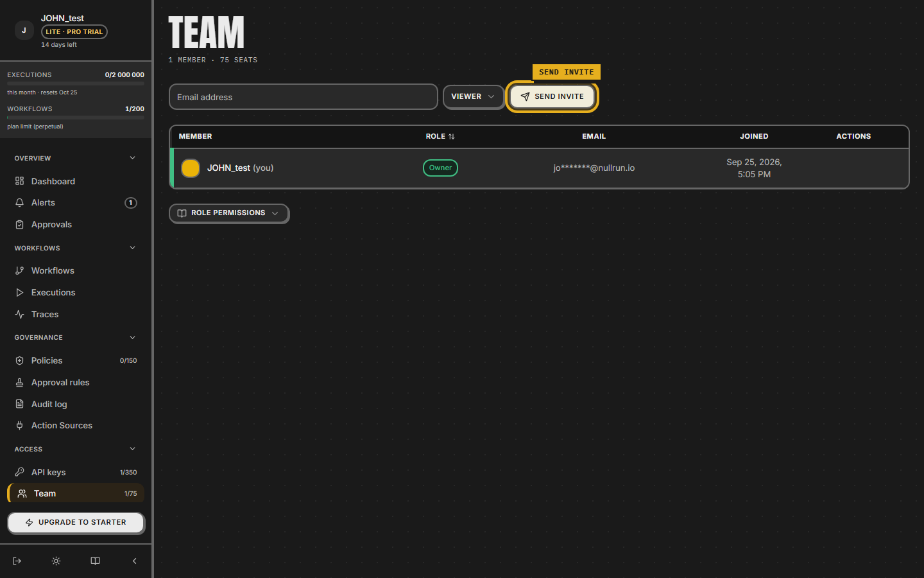
Task: Click the J account avatar
Action: 24,30
